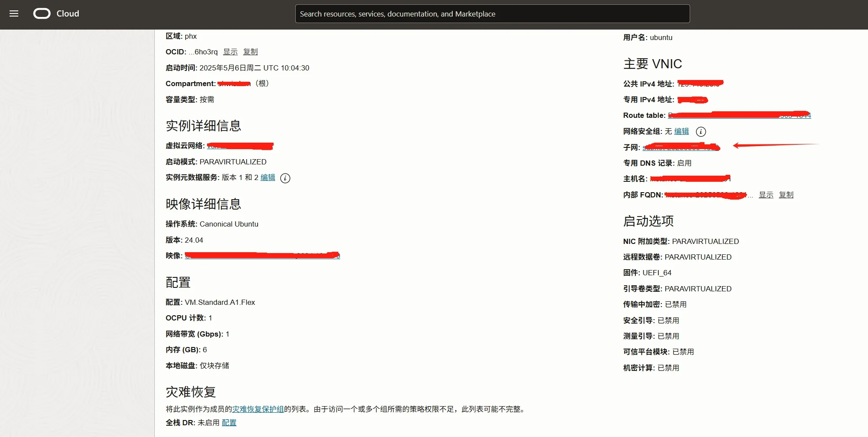Click the 映像详细信息 heading
The height and width of the screenshot is (437, 868).
pos(203,204)
